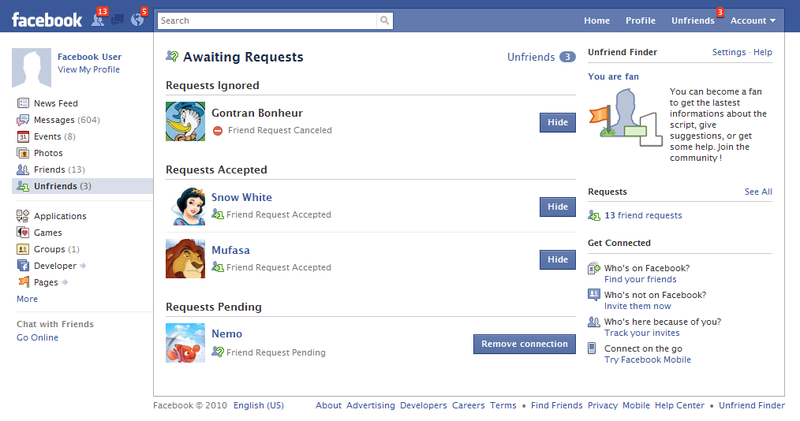Click the Applications sidebar icon
Image resolution: width=800 pixels, height=421 pixels.
click(23, 216)
